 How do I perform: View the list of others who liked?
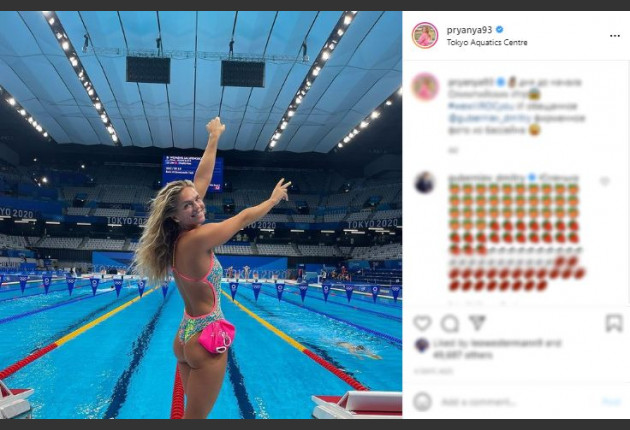[x=462, y=355]
